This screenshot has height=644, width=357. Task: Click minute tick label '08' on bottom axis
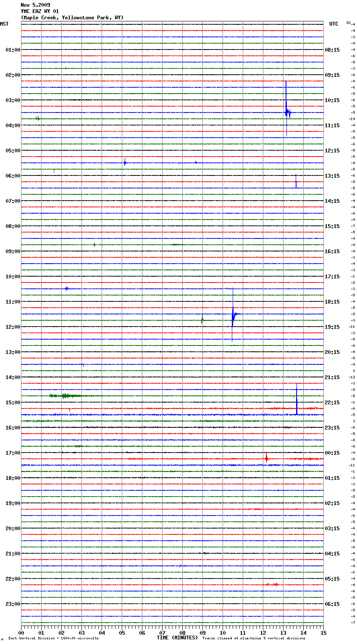click(183, 633)
